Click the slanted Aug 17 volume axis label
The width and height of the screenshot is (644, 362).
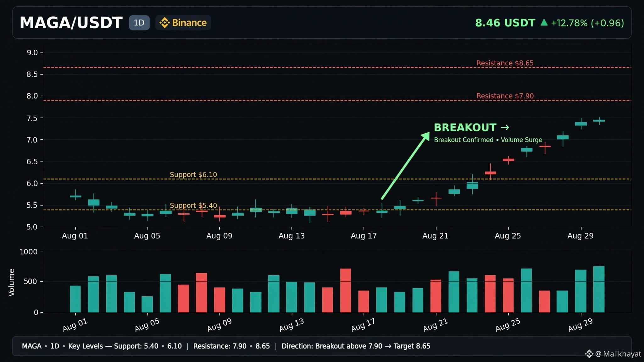click(363, 325)
